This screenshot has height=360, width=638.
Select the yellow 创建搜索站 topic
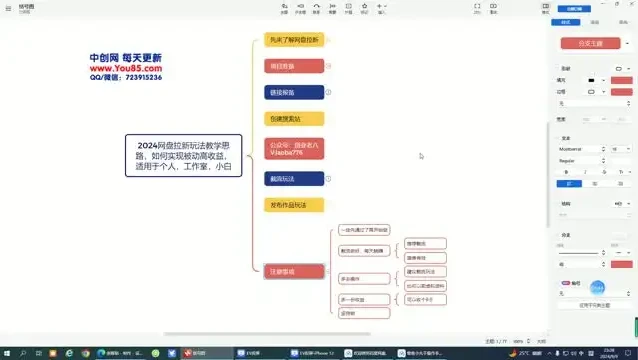pos(294,119)
